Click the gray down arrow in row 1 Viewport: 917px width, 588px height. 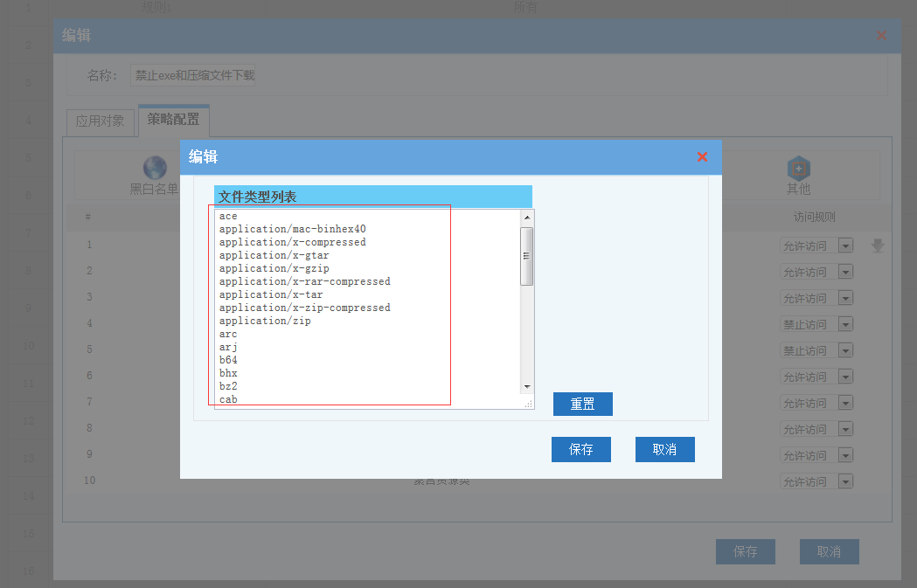point(878,246)
